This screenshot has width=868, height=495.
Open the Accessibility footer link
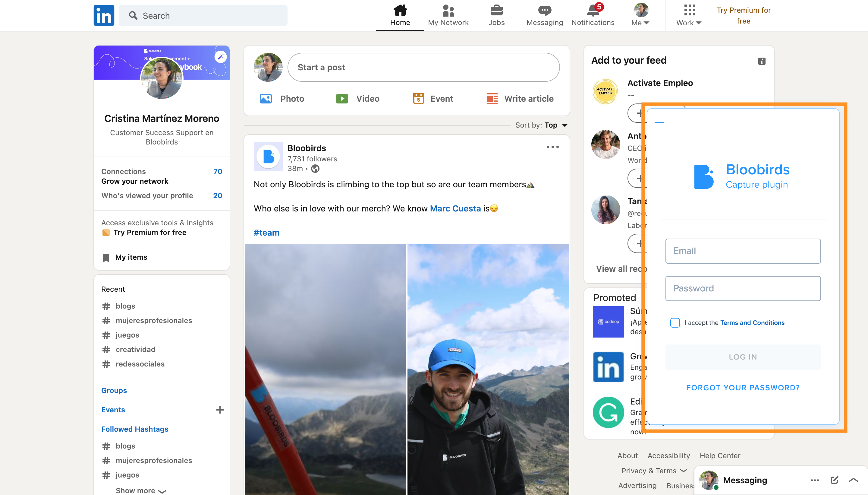[668, 455]
